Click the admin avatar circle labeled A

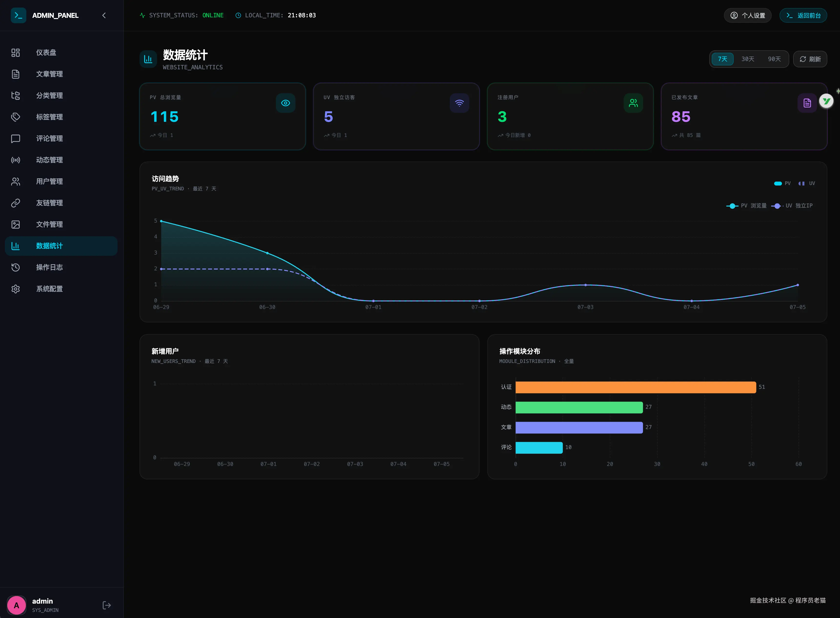pos(16,605)
